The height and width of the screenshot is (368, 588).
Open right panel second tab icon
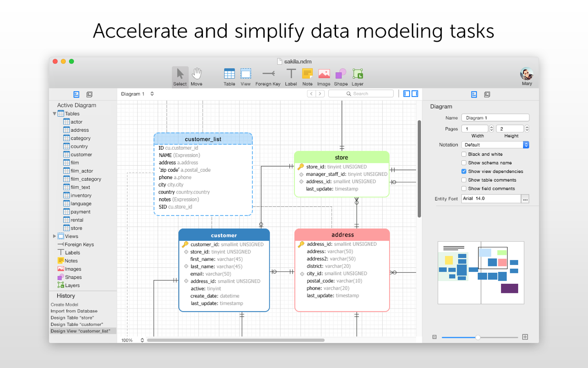(x=487, y=94)
